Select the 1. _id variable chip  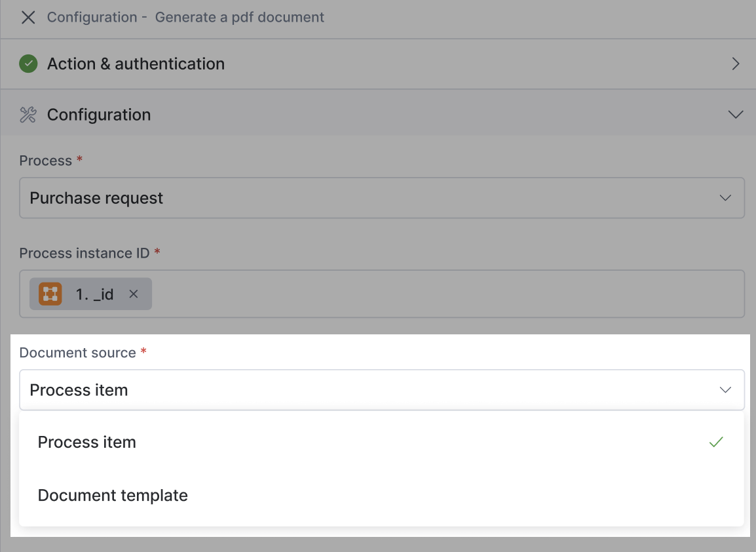95,294
